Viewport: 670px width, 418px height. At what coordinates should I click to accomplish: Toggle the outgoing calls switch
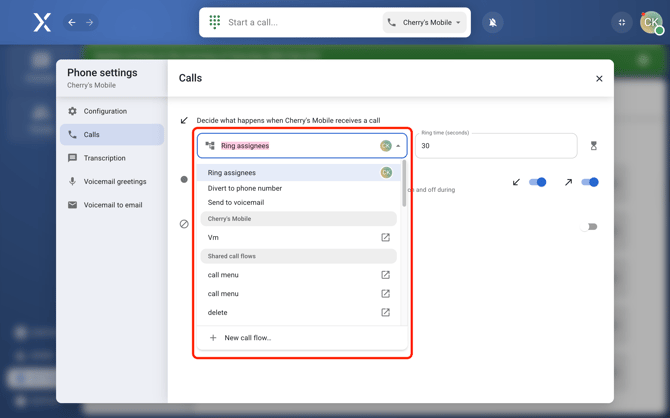coord(590,182)
